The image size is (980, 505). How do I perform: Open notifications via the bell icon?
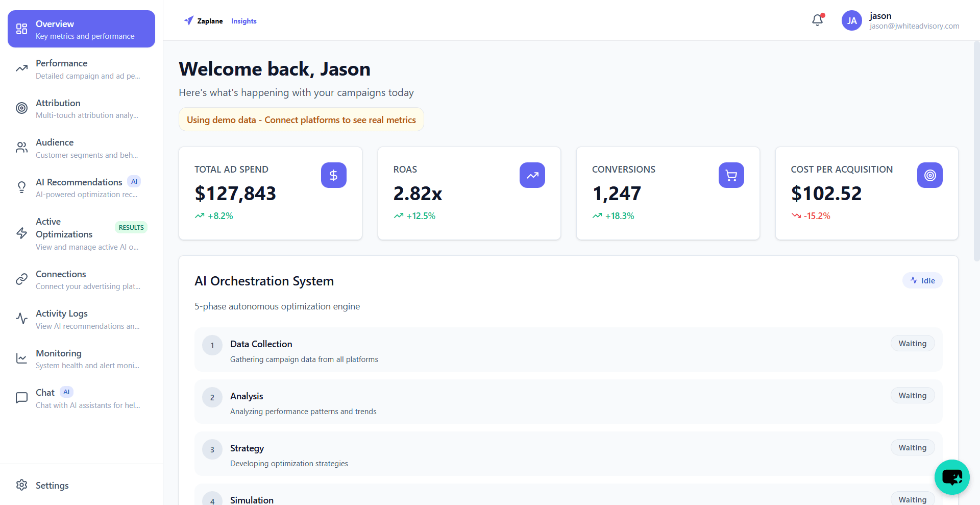pos(817,20)
